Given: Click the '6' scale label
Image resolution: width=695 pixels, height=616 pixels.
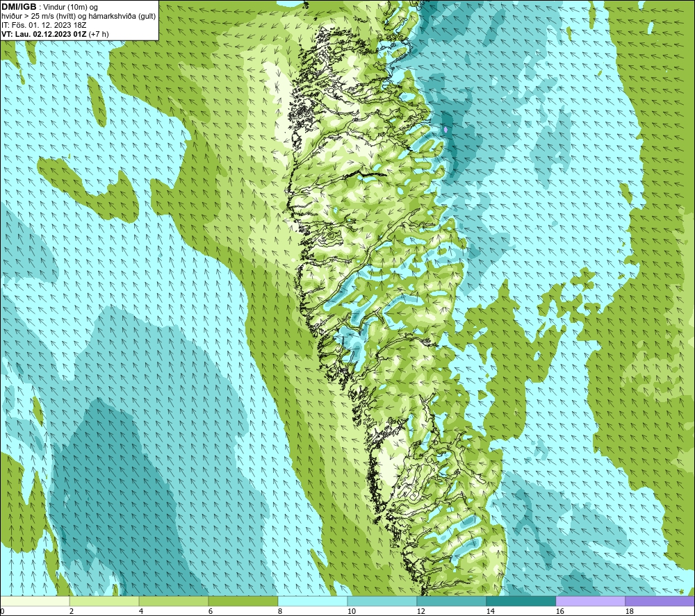Looking at the screenshot, I should [x=210, y=612].
